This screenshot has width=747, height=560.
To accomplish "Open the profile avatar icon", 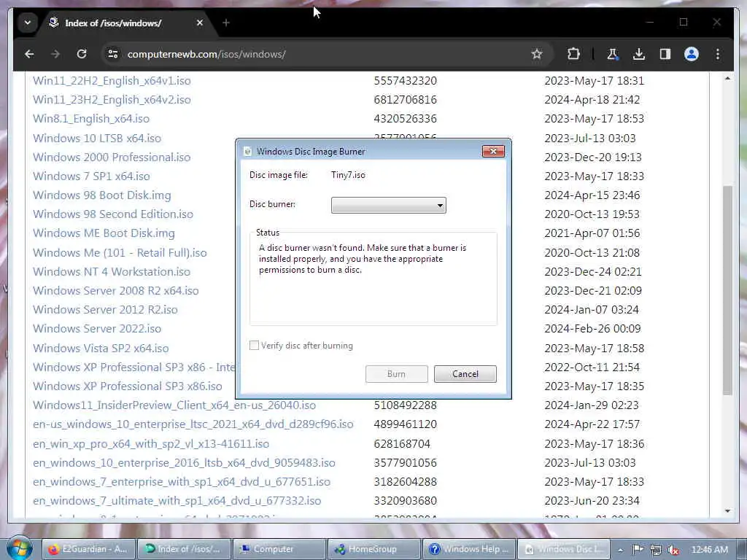I will [x=692, y=54].
